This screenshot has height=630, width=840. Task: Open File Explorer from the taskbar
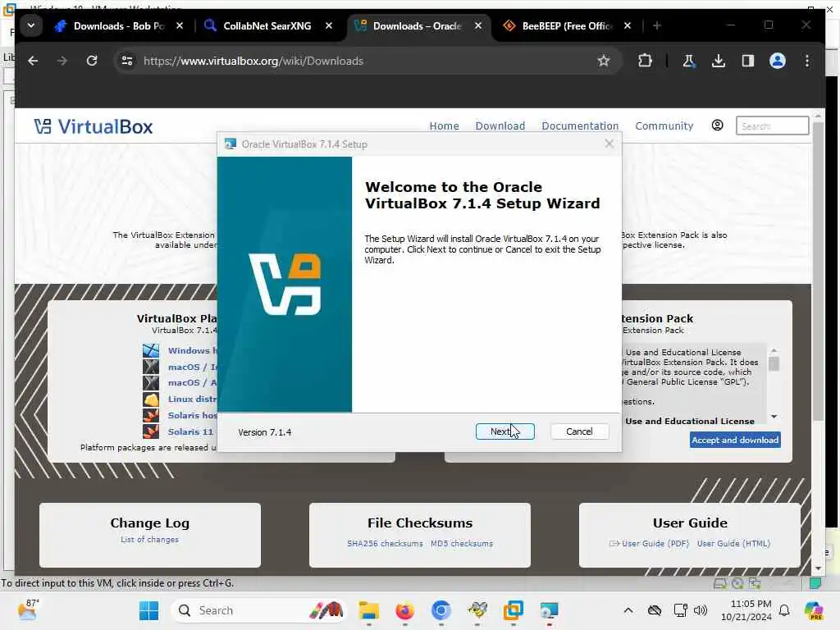(368, 610)
